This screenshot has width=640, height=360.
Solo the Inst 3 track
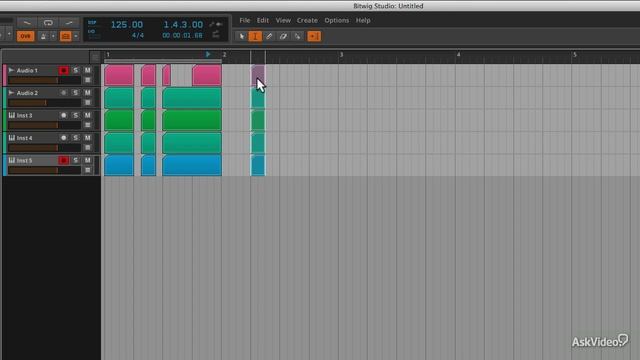[x=76, y=116]
